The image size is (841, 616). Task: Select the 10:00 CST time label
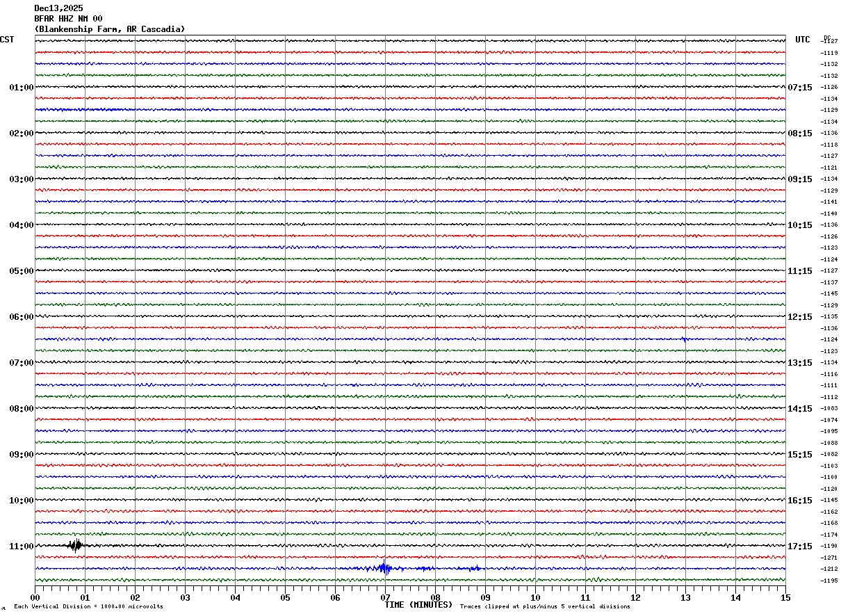[22, 501]
